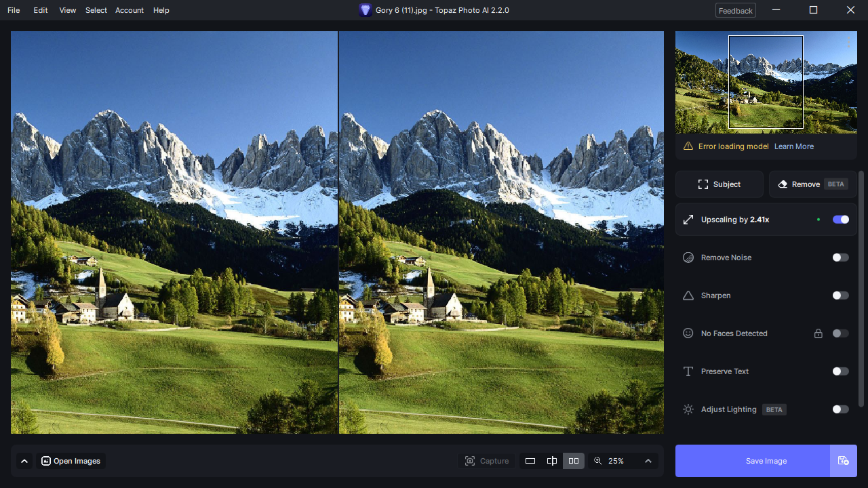Click the Remove Noise icon
Viewport: 868px width, 488px height.
click(x=688, y=258)
